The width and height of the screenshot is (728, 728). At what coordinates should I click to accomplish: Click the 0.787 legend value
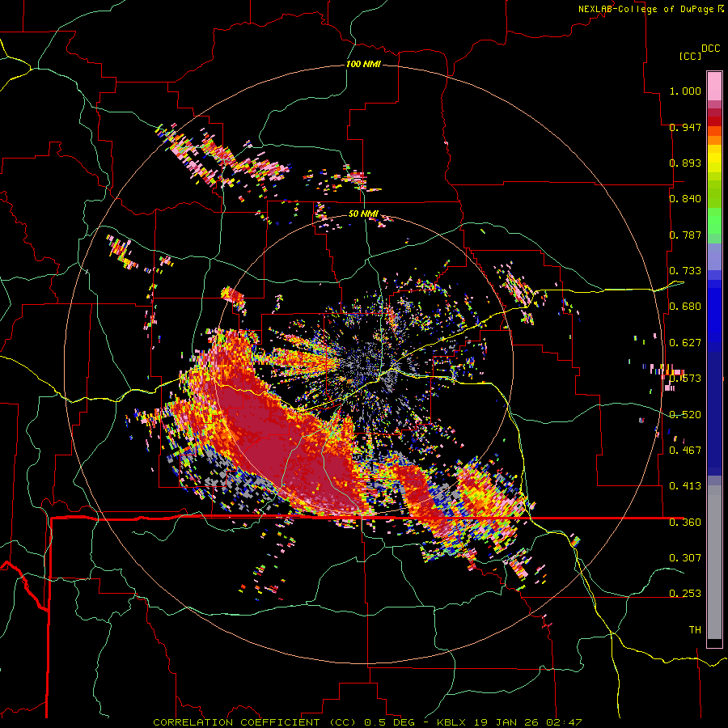coord(685,235)
